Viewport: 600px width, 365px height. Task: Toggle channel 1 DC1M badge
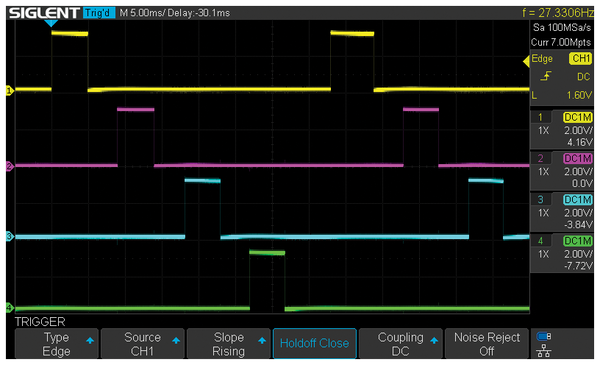pyautogui.click(x=577, y=117)
